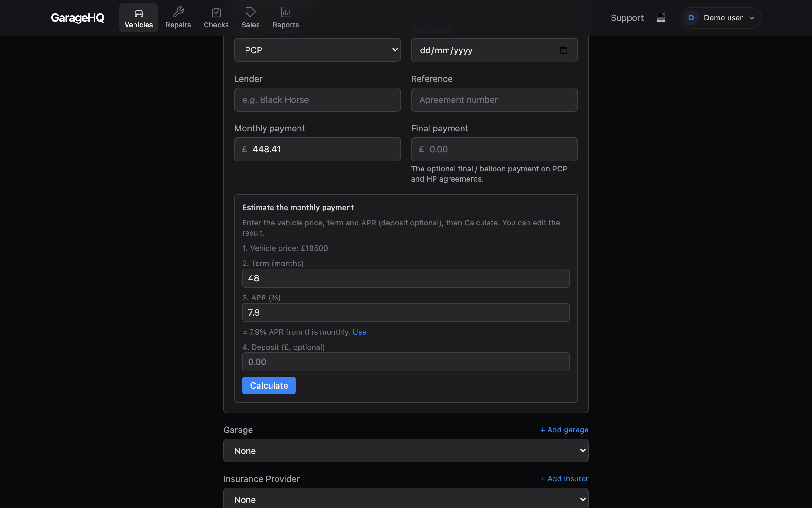Open the Vehicles section
Screen dimensions: 812x508
pos(138,18)
